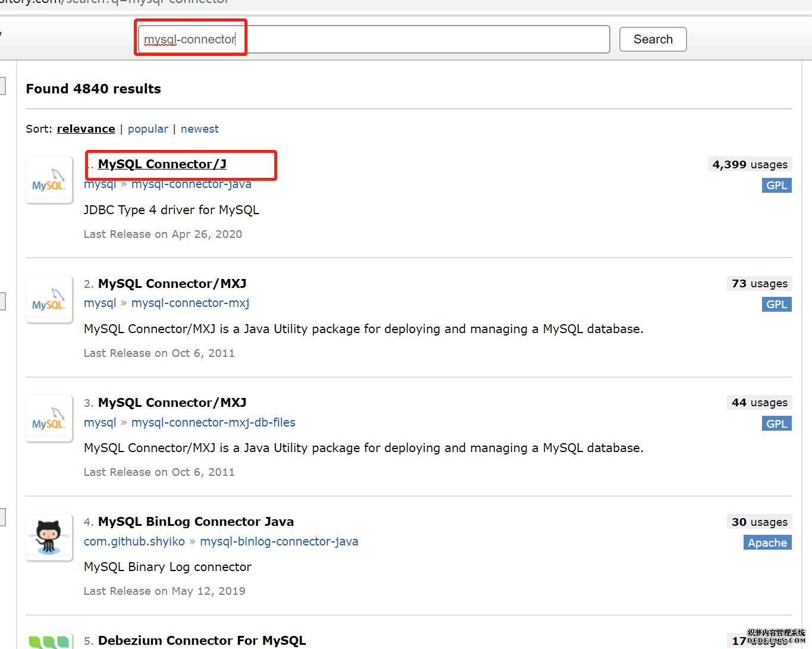Sort results by newest
This screenshot has width=812, height=649.
tap(199, 129)
